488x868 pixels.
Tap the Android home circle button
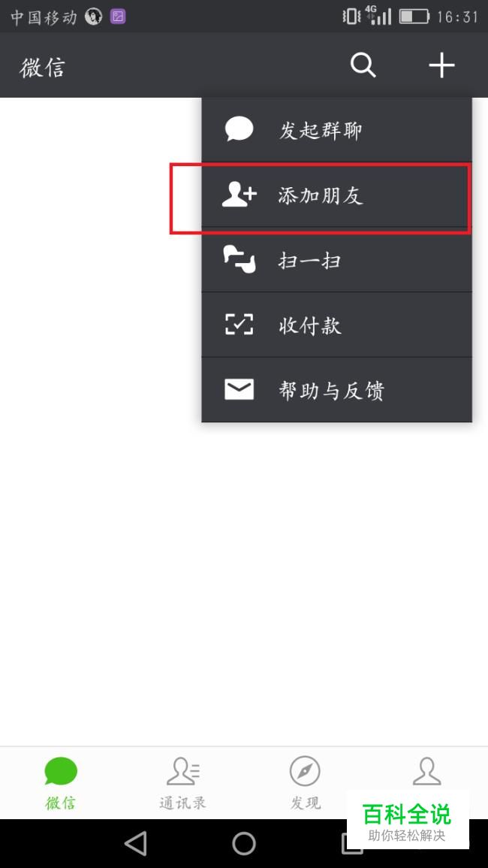pyautogui.click(x=244, y=844)
